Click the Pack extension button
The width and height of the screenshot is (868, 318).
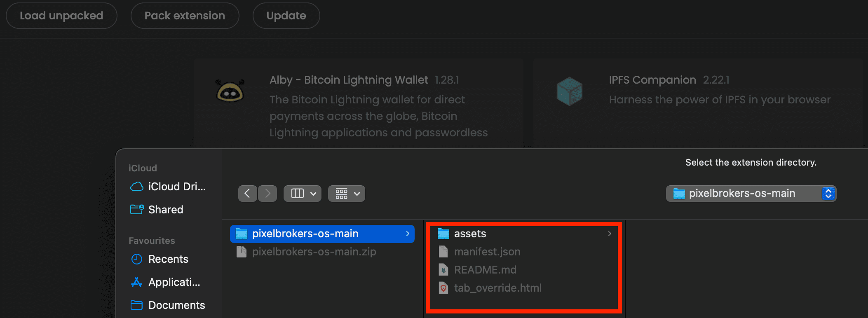coord(185,16)
